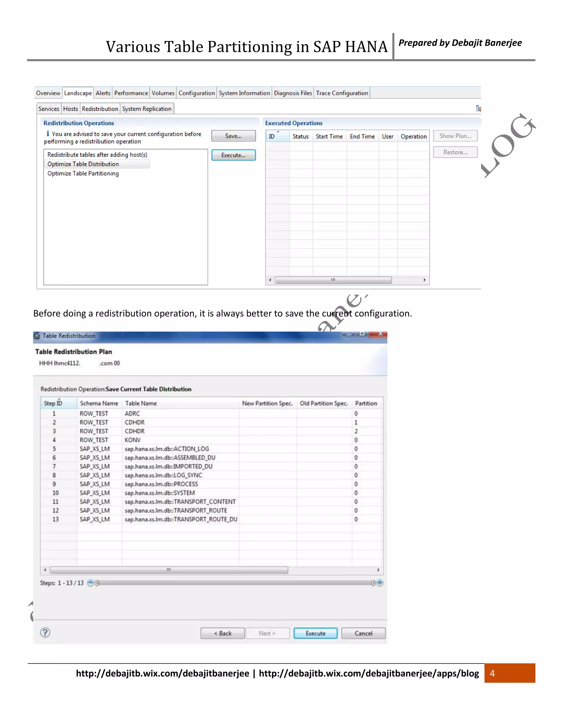Click the Old Partition Spec. column header
563x728 pixels.
click(324, 403)
